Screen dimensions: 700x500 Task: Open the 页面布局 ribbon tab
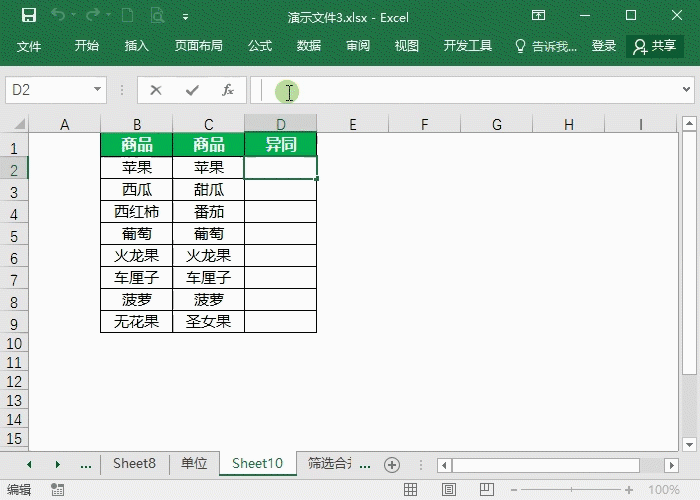199,46
